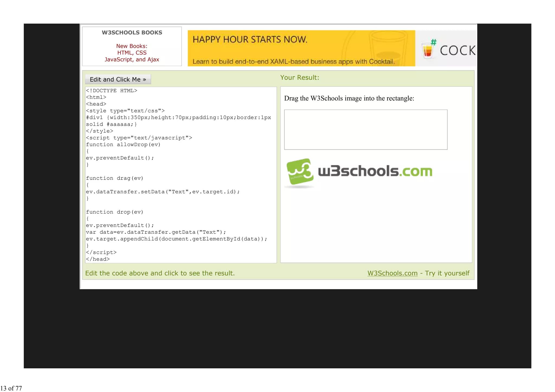Click the cocktail glass icon in the ad

428,50
